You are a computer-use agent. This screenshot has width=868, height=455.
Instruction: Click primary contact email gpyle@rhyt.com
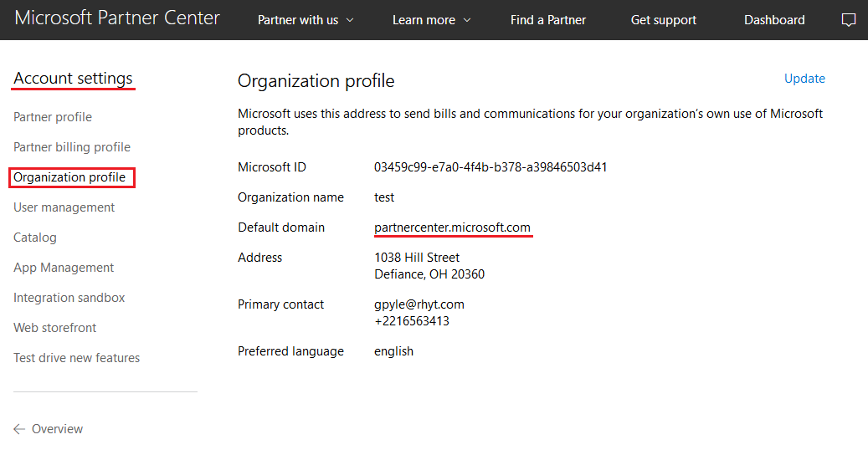[419, 304]
